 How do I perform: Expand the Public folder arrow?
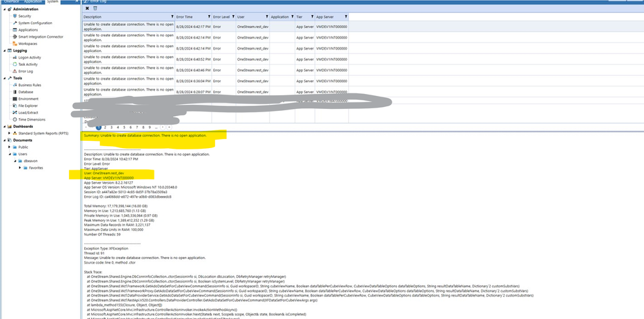pos(9,147)
